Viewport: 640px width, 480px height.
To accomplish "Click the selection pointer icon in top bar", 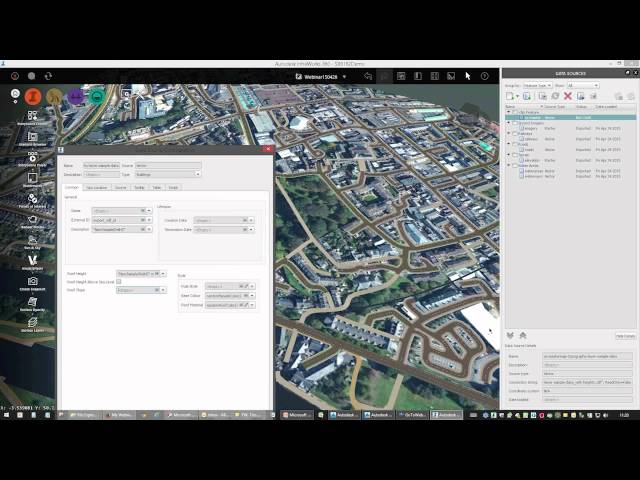I will (468, 76).
